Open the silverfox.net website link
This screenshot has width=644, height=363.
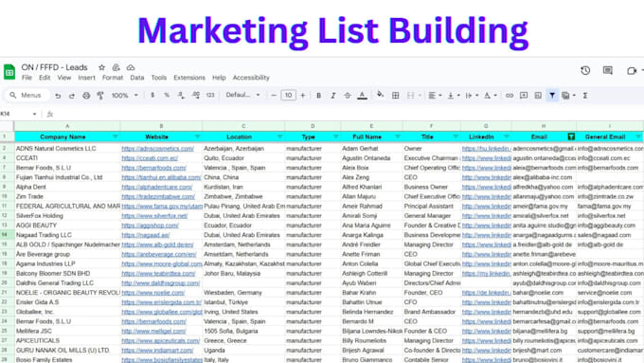[154, 216]
